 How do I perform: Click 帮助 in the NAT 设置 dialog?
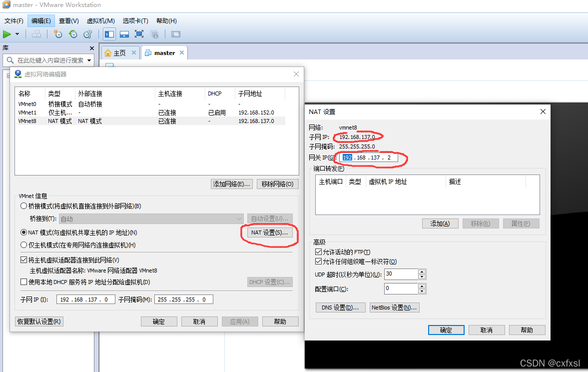click(x=527, y=330)
